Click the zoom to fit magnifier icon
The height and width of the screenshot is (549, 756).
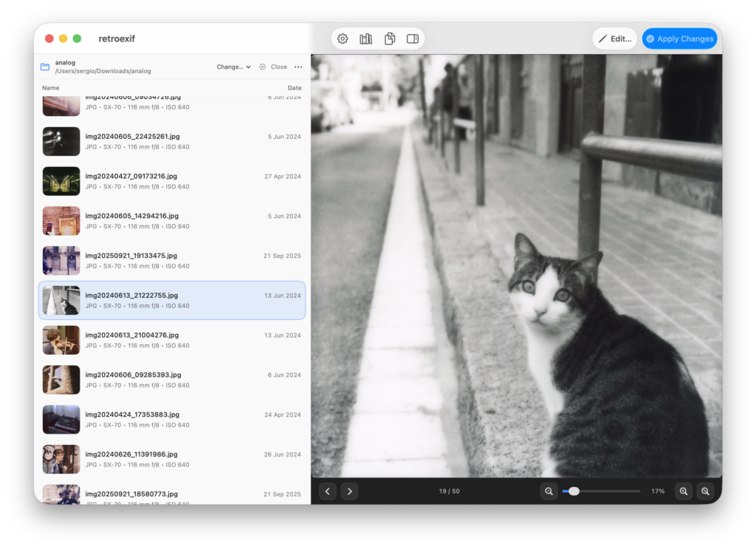tap(705, 491)
